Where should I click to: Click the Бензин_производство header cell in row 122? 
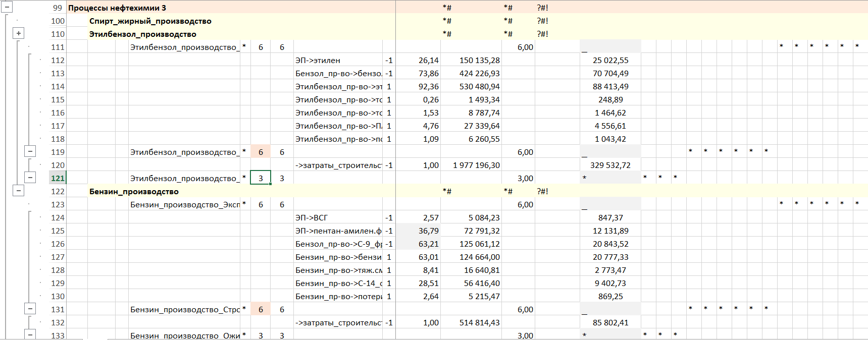coord(134,192)
